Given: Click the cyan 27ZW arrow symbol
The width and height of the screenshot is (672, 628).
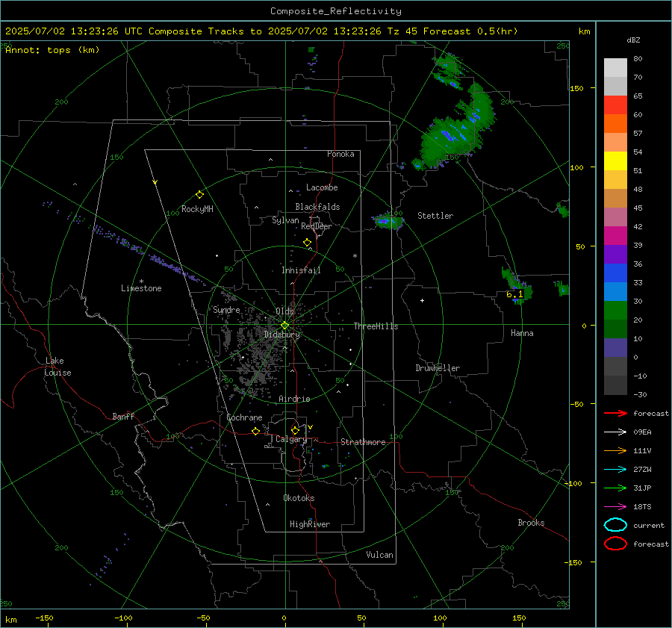Looking at the screenshot, I should [615, 470].
